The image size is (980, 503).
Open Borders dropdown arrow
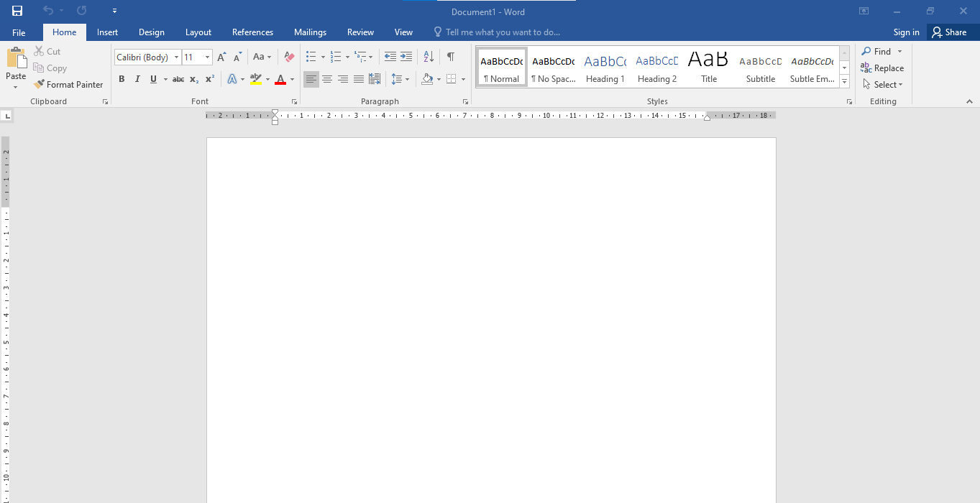click(x=463, y=79)
